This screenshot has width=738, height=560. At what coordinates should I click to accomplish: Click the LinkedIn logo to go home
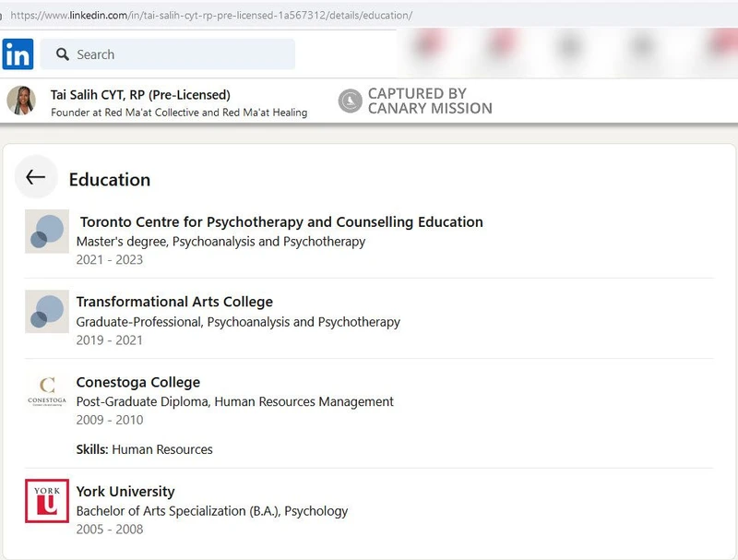point(17,54)
